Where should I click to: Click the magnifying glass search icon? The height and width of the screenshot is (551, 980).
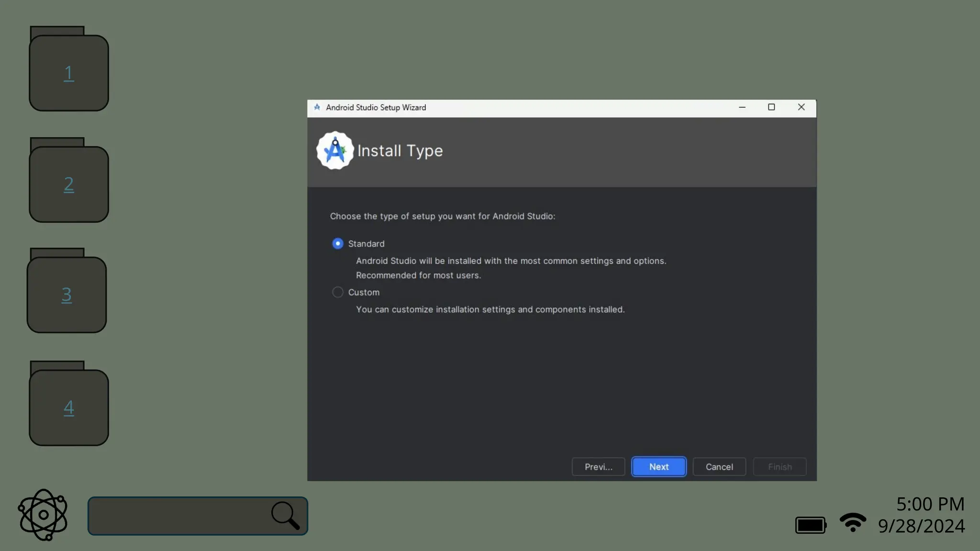pyautogui.click(x=285, y=515)
